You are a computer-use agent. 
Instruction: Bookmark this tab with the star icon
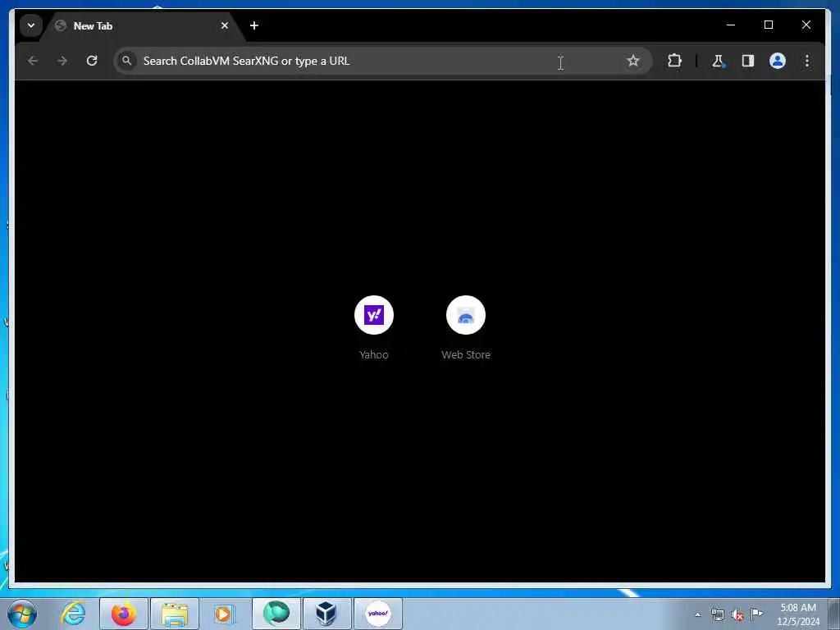(632, 61)
